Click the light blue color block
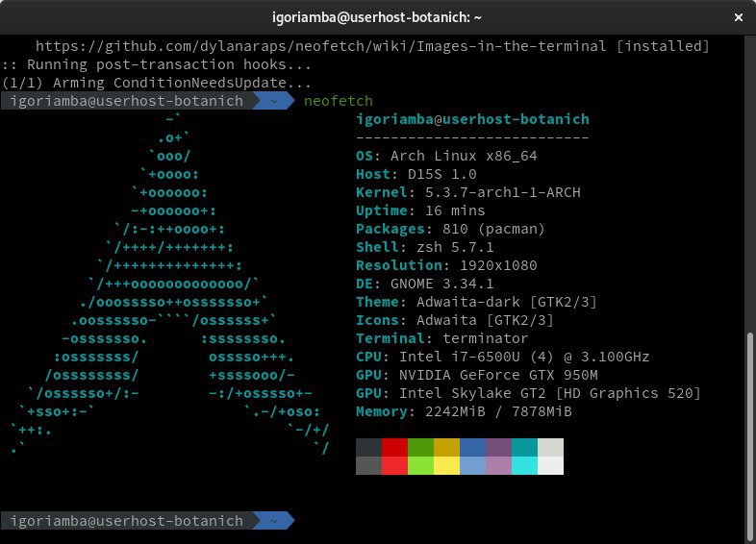Viewport: 756px width, 544px height. tap(473, 466)
